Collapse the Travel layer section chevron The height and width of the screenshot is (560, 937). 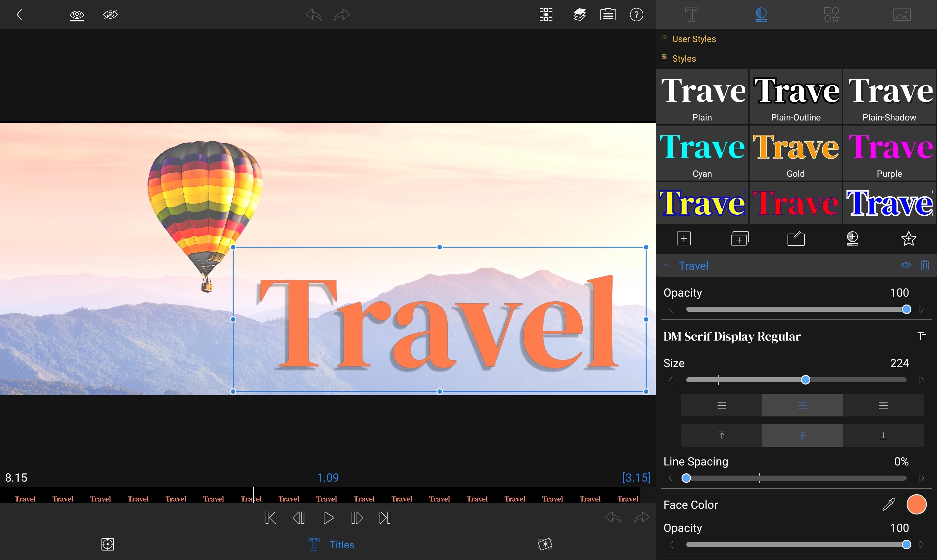point(666,266)
